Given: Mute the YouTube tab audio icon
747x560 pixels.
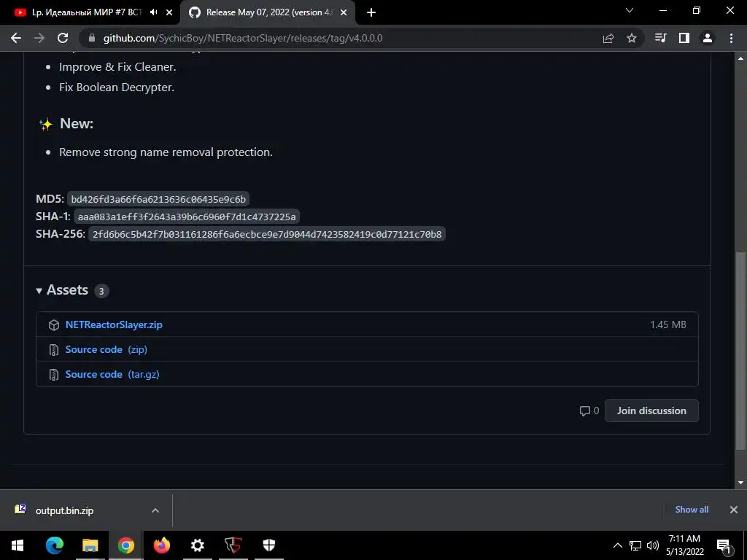Looking at the screenshot, I should point(153,12).
